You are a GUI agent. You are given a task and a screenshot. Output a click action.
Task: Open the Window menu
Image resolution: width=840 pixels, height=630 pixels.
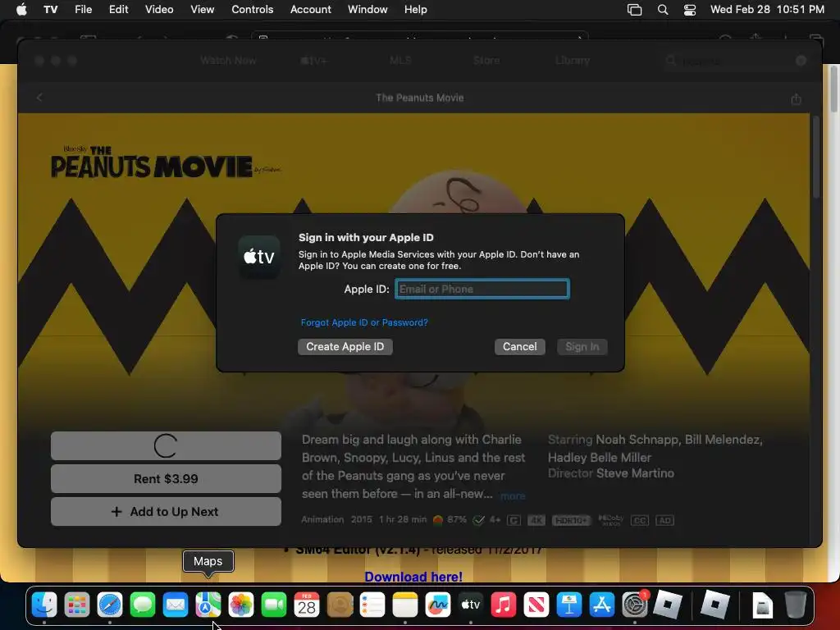click(367, 9)
